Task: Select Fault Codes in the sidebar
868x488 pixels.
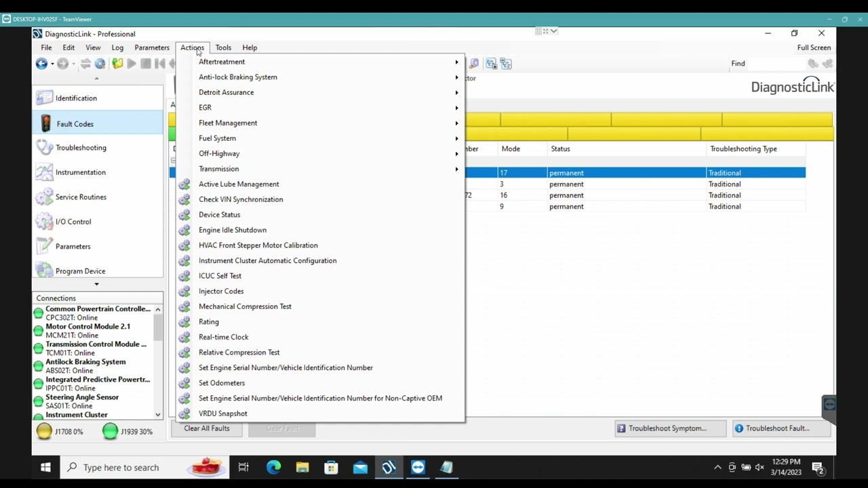Action: [98, 124]
